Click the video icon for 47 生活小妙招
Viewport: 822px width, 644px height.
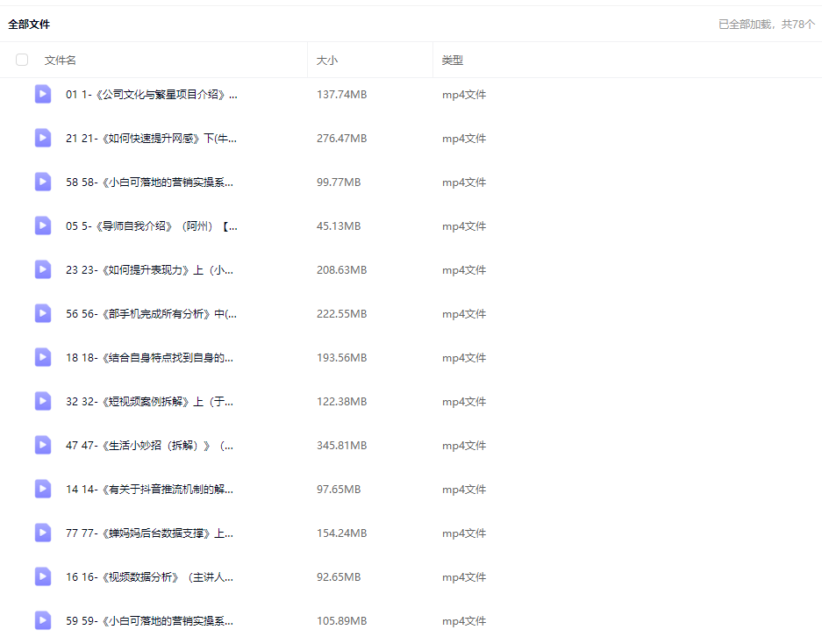(x=43, y=445)
